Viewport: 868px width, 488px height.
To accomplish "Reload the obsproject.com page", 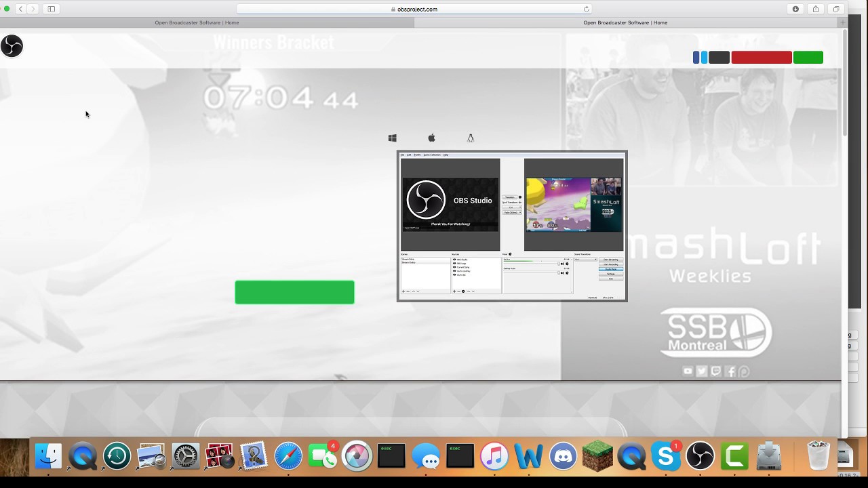I will coord(587,9).
